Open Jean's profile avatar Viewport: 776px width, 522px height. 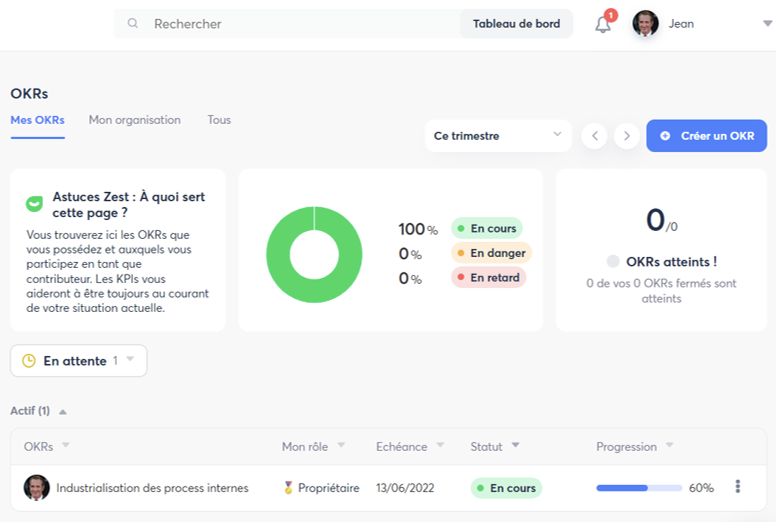[646, 24]
